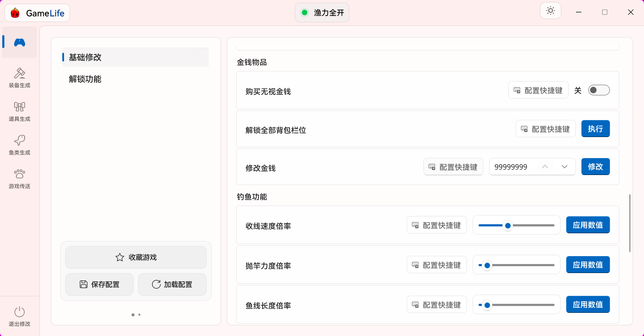Enable the 购买无视金钱 toggle switch
Viewport: 644px width, 336px height.
click(599, 90)
